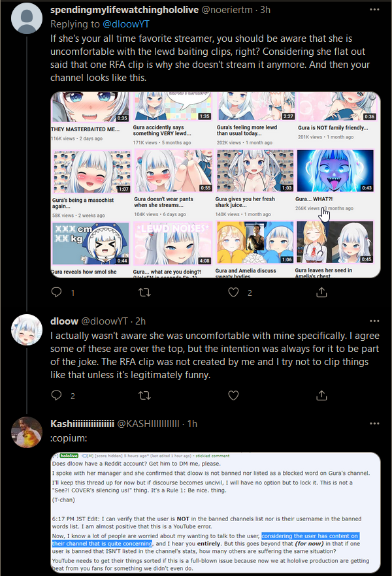Open more options on @noeriertm's tweet
The height and width of the screenshot is (576, 392).
coord(374,10)
